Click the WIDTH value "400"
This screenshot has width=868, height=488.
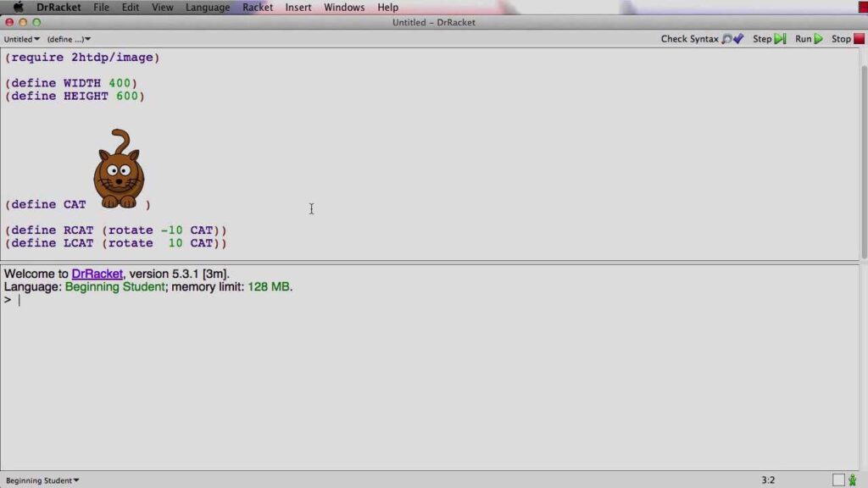point(120,83)
